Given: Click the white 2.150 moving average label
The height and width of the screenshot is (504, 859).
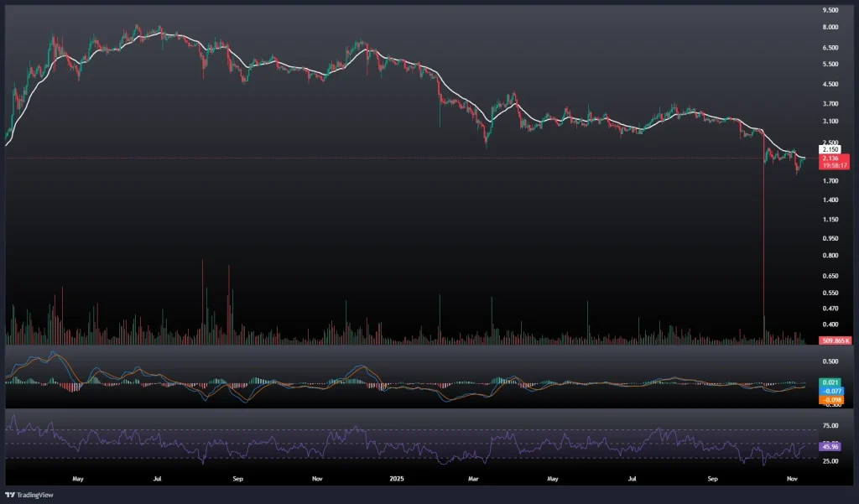Looking at the screenshot, I should pos(830,149).
